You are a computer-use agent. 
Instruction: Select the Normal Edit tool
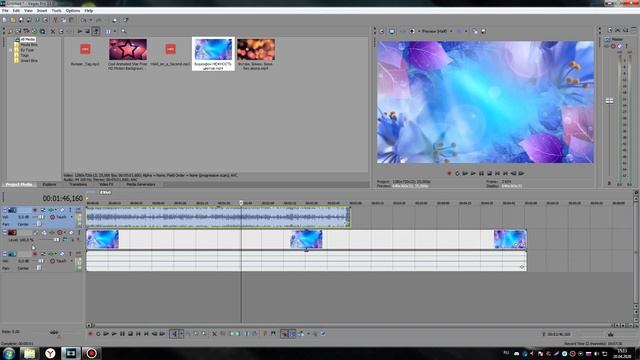click(x=173, y=333)
